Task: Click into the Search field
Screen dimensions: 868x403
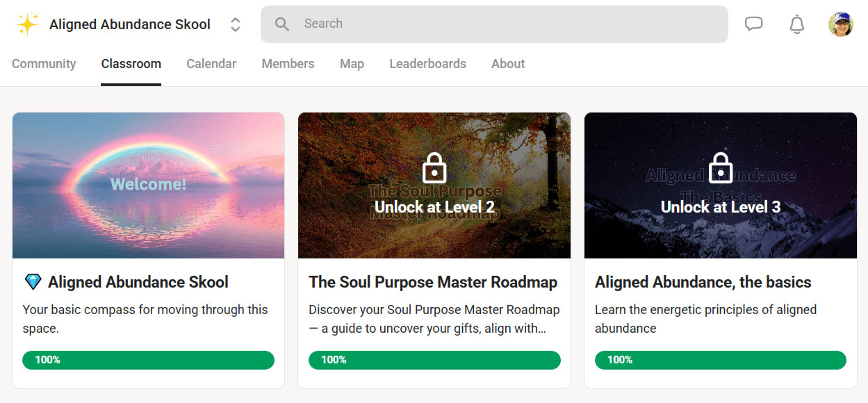Action: pos(494,24)
